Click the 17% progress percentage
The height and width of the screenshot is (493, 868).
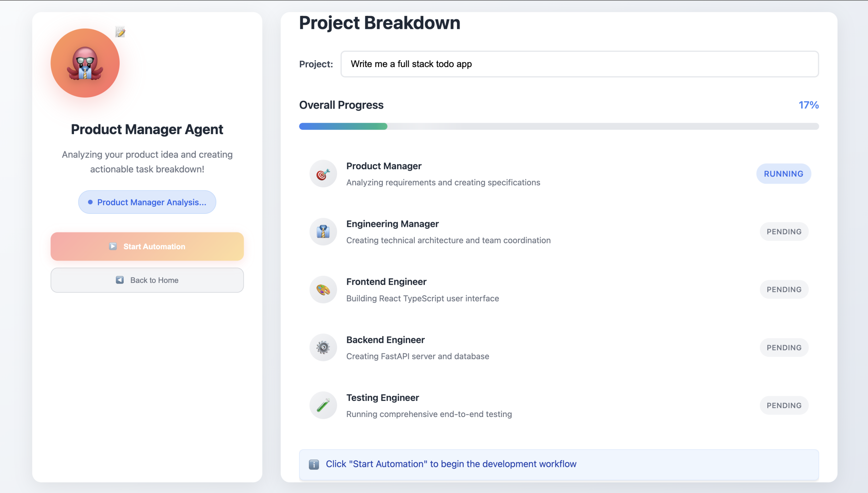808,105
